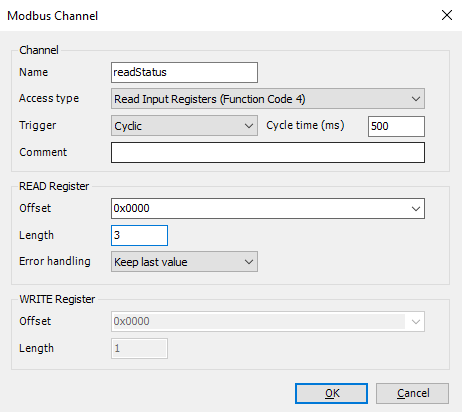Click the READ Register Length field
462x412 pixels.
pyautogui.click(x=139, y=236)
